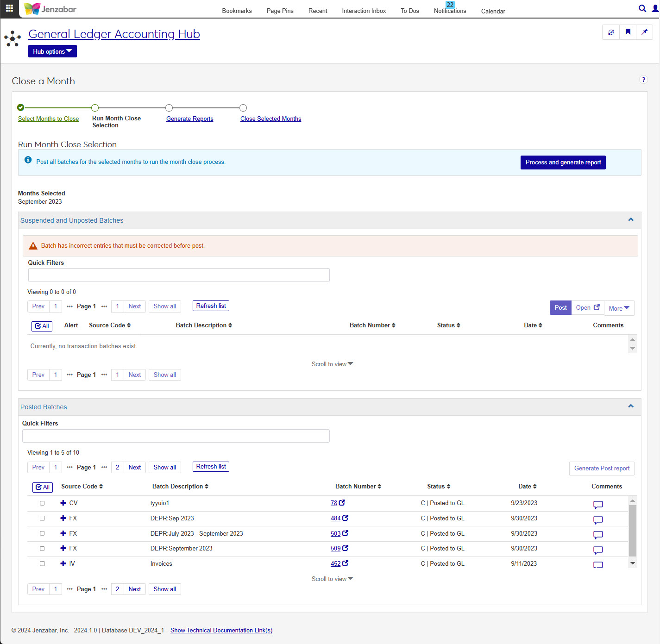The image size is (660, 644).
Task: Open the app grid menu icon
Action: pyautogui.click(x=9, y=8)
